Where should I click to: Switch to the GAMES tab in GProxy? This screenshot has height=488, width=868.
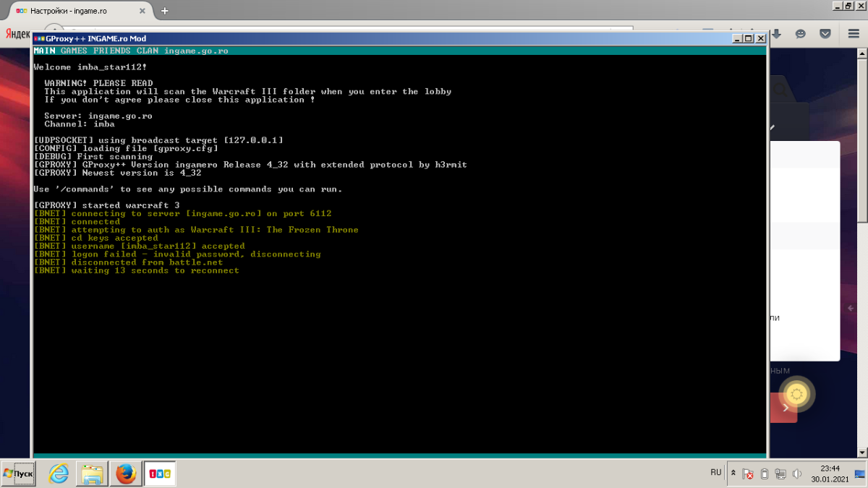coord(74,51)
